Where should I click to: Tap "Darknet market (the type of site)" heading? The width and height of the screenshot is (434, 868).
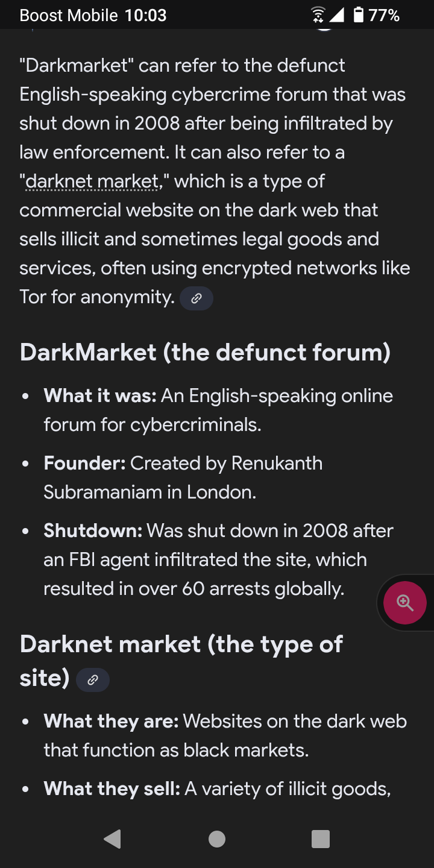tap(181, 644)
